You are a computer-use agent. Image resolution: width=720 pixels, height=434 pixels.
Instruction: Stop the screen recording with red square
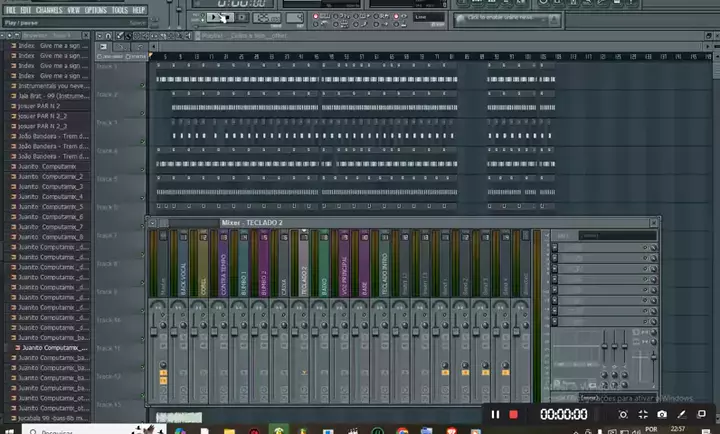[x=514, y=414]
